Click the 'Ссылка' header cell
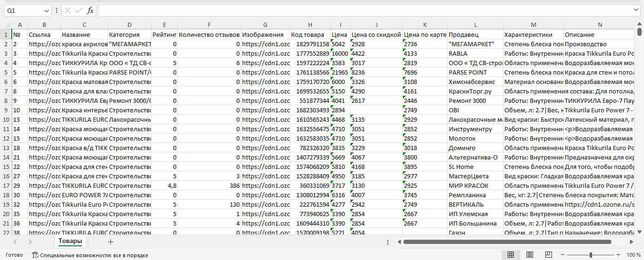Image resolution: width=644 pixels, height=260 pixels. point(44,34)
